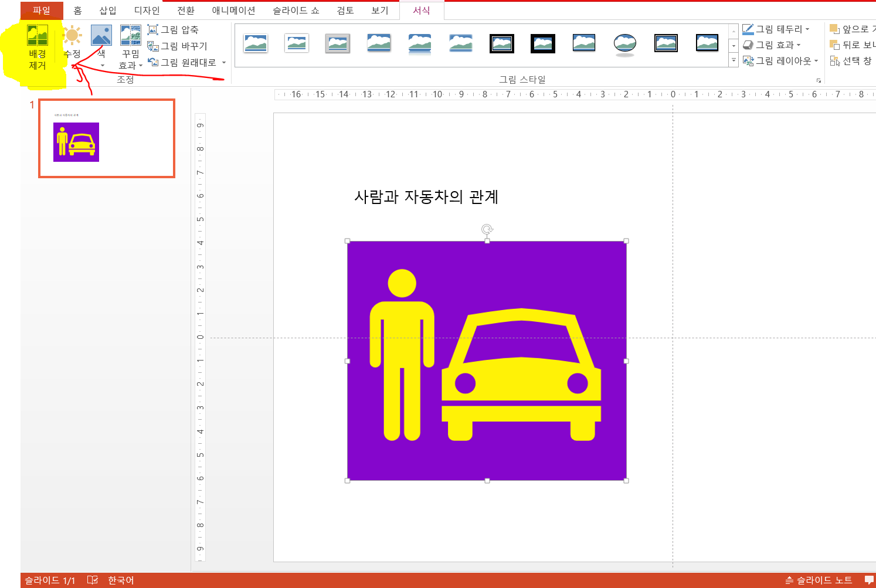Open the 그림 스타일 group dialog launcher
Image resolution: width=876 pixels, height=588 pixels.
tap(819, 80)
